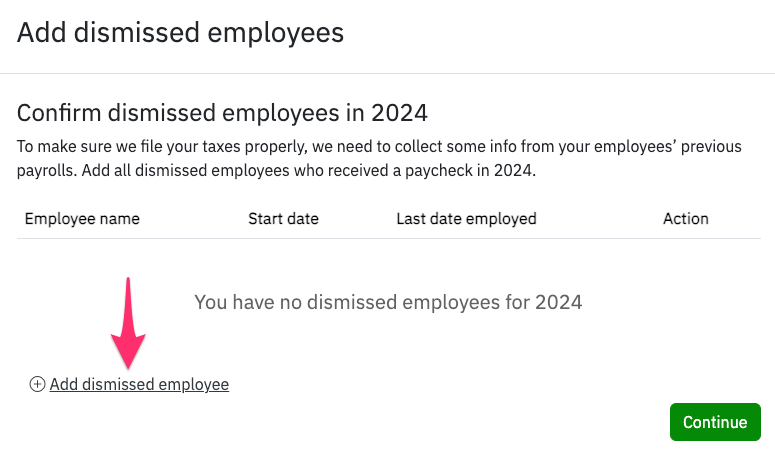This screenshot has width=775, height=462.
Task: Click the divider line under the page title
Action: click(387, 72)
